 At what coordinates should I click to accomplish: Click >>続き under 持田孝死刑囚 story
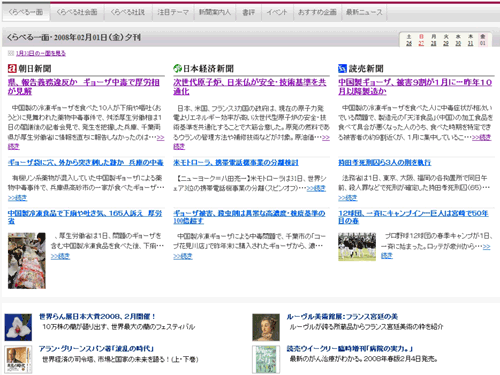pyautogui.click(x=348, y=198)
